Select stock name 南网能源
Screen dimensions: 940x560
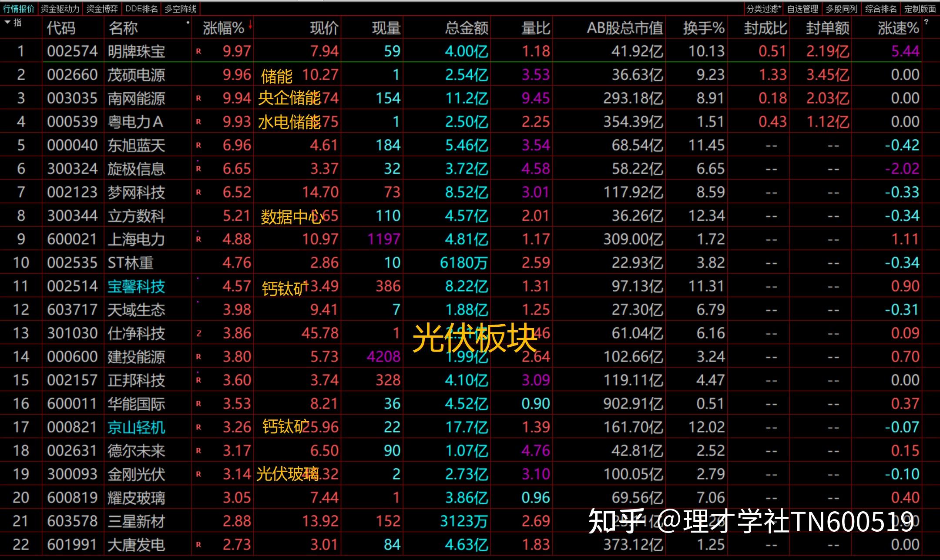[x=136, y=98]
